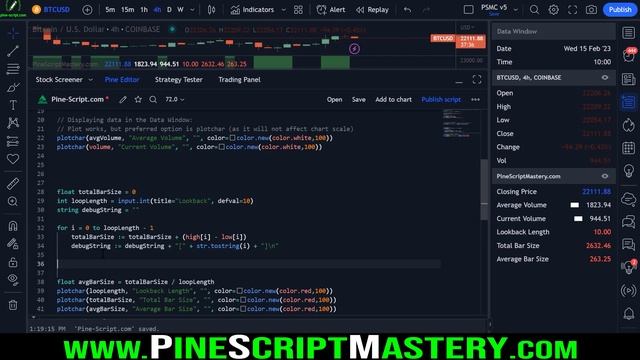
Task: Select the text annotation tool
Action: tap(13, 105)
